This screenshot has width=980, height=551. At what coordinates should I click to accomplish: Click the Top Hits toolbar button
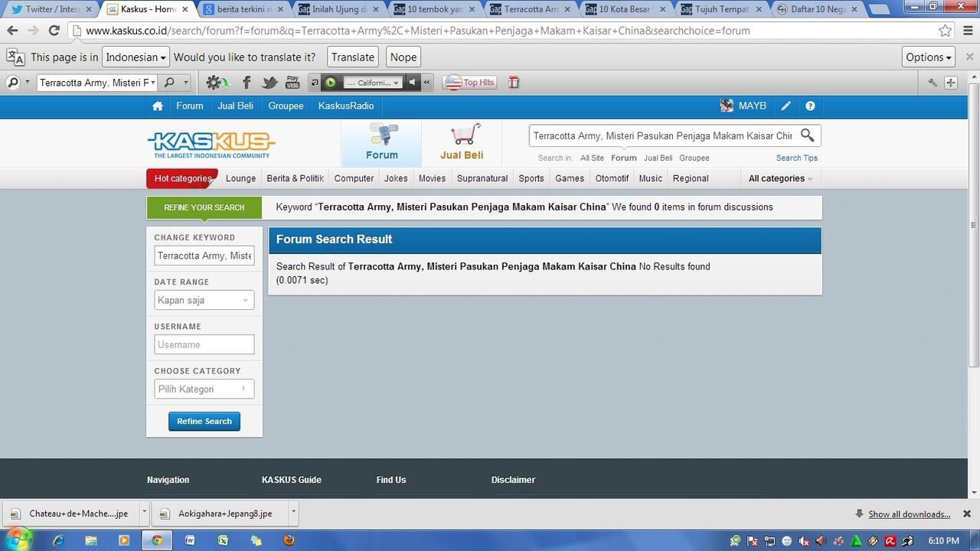(x=470, y=83)
